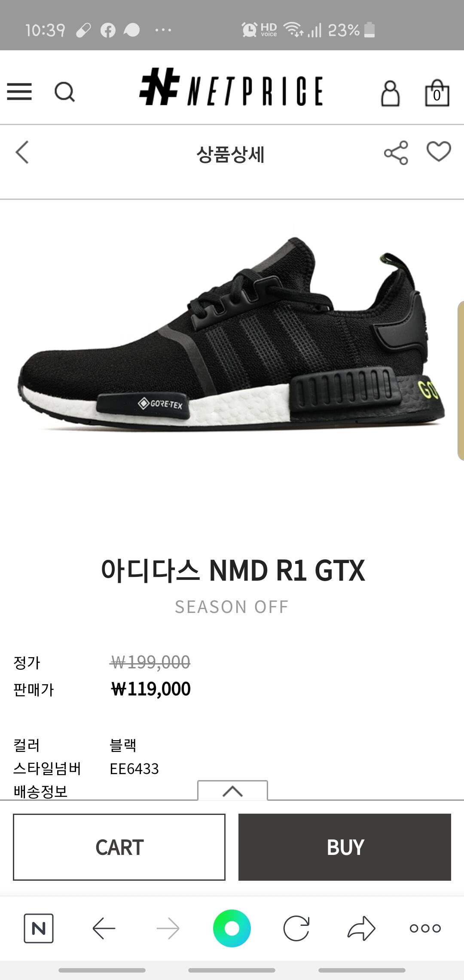This screenshot has width=464, height=980.
Task: Reload the page with refresh icon
Action: 296,928
